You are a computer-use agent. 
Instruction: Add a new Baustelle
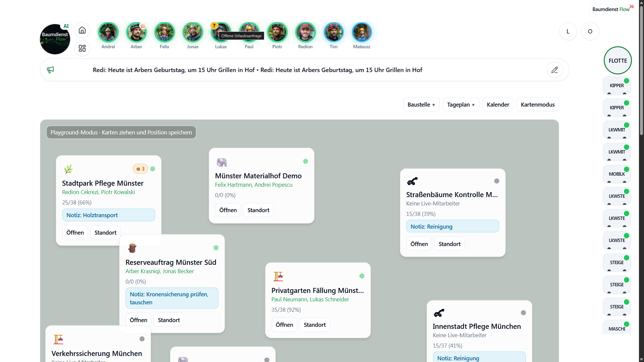click(421, 105)
